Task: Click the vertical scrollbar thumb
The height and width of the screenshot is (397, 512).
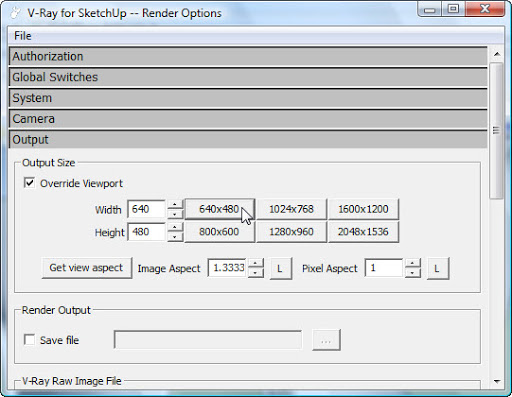Action: click(497, 131)
